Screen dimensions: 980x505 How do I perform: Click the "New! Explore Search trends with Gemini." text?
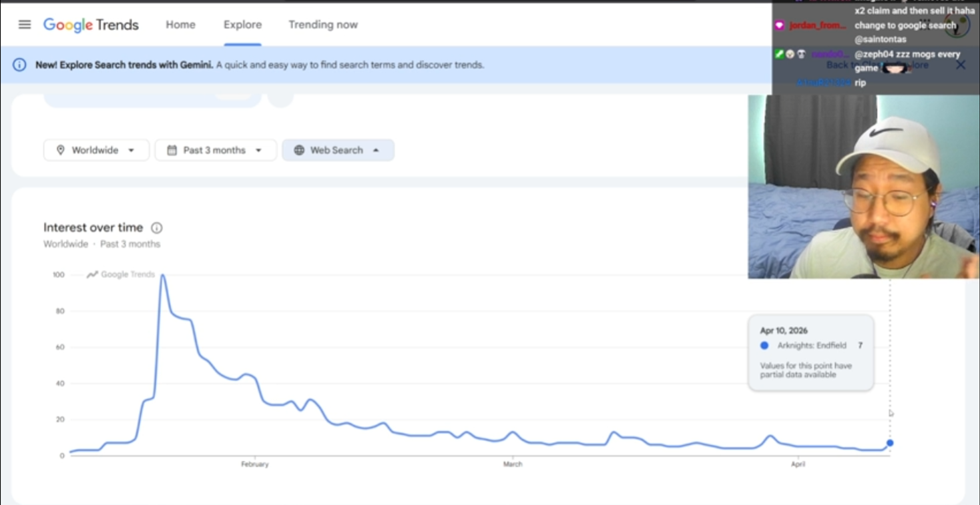(124, 65)
